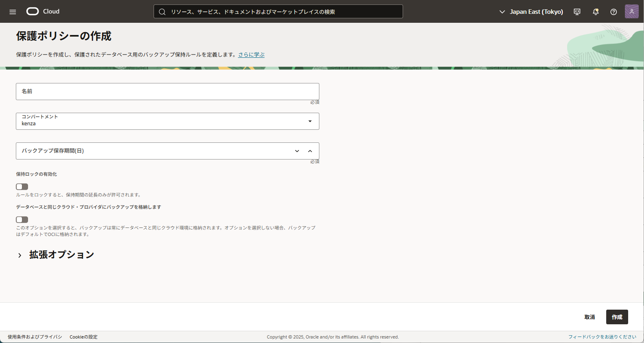644x343 pixels.
Task: Open 使用条件およびプライバシ link
Action: [35, 337]
